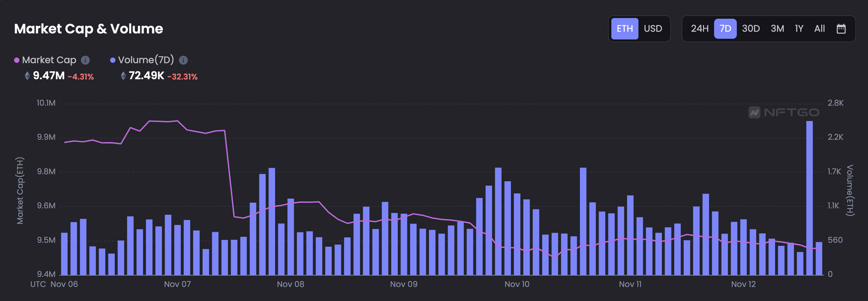The height and width of the screenshot is (301, 868).
Task: Click the -4.31% change figure
Action: (x=81, y=77)
